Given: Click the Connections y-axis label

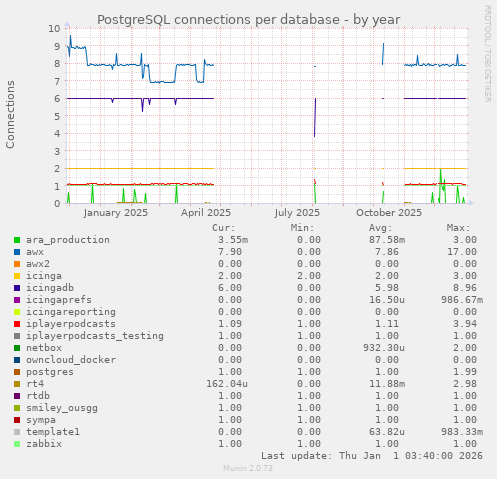Looking at the screenshot, I should [x=10, y=114].
